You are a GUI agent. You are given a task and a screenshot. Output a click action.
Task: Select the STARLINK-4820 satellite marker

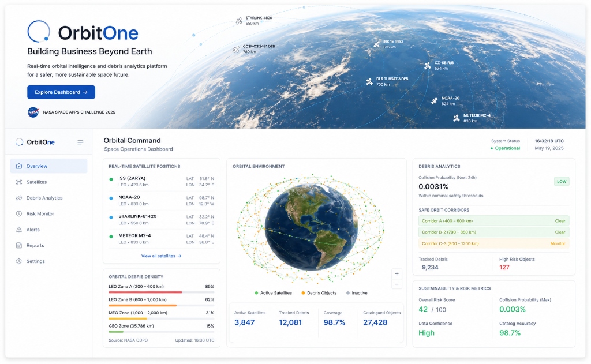(x=239, y=21)
